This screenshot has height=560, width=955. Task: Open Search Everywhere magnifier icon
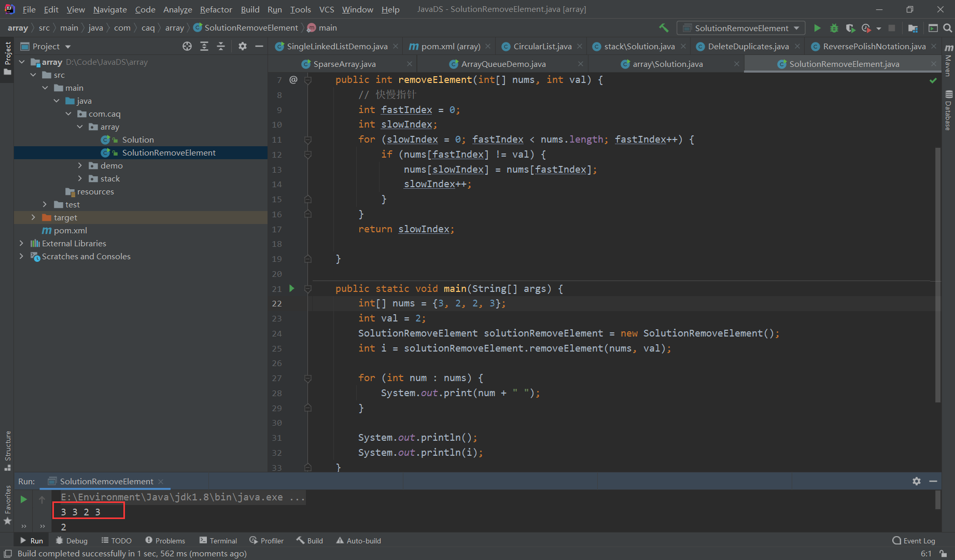click(x=947, y=28)
